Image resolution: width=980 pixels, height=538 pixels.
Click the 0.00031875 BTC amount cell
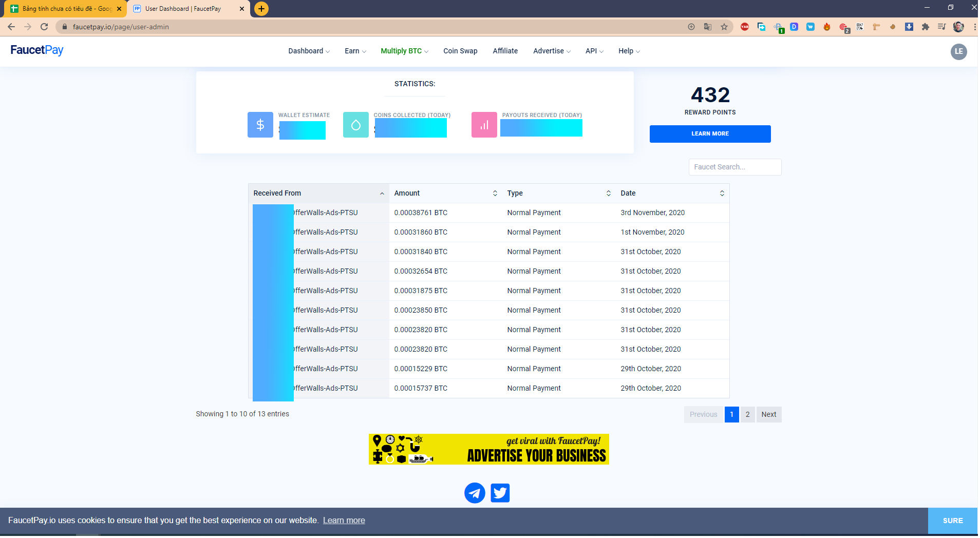421,291
